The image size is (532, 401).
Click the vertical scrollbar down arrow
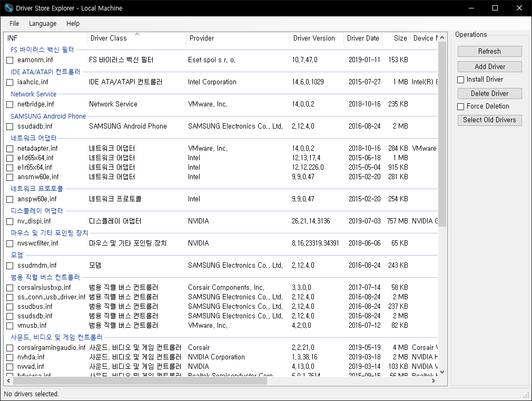click(x=442, y=372)
